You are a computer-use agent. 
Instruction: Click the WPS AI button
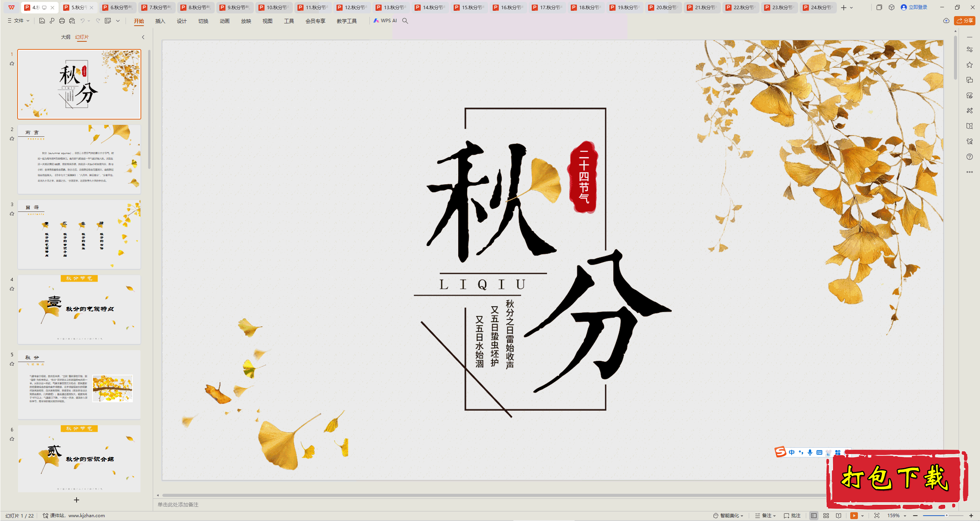[x=385, y=21]
